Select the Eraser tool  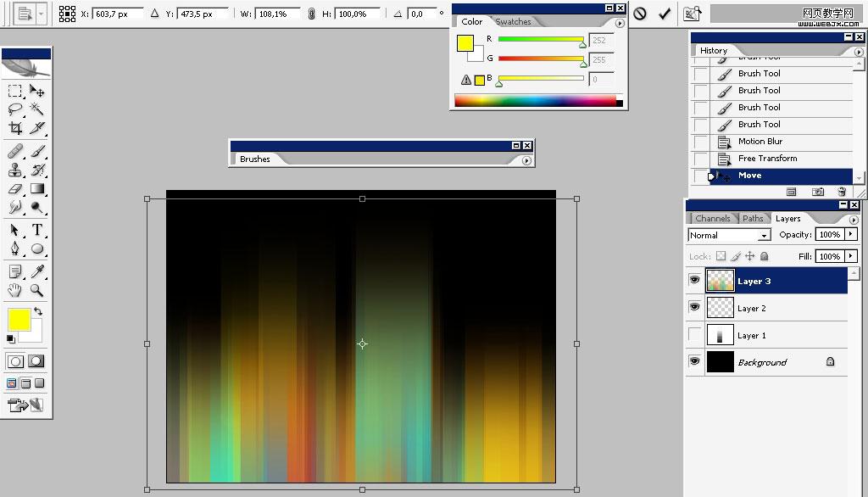(15, 189)
